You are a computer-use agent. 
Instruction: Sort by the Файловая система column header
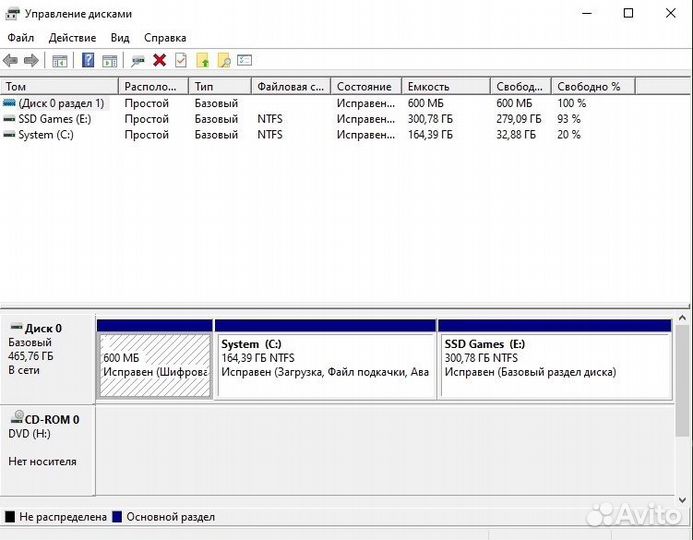[291, 87]
